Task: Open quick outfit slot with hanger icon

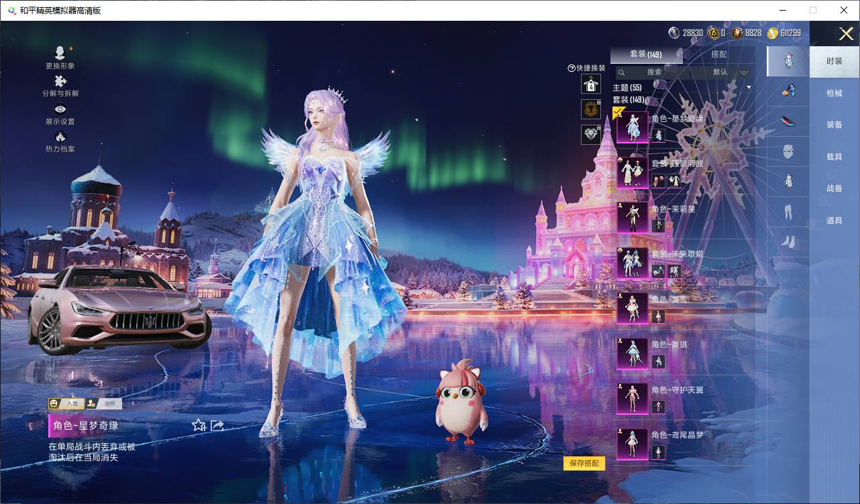Action: click(x=591, y=84)
